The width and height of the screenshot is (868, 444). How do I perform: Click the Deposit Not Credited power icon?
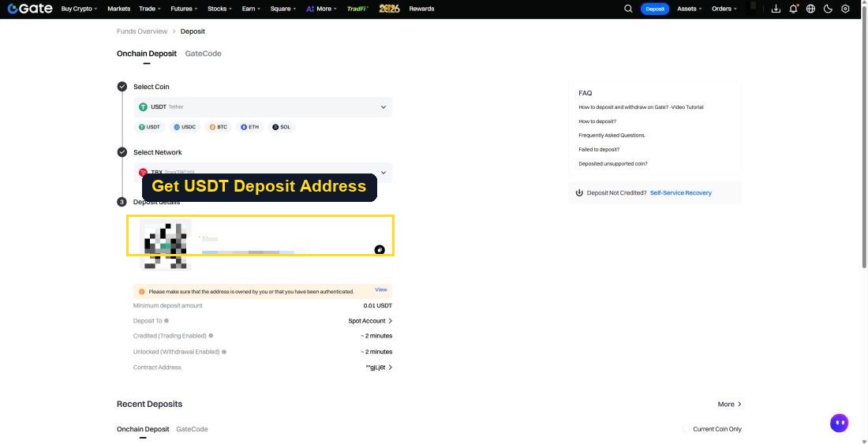579,193
